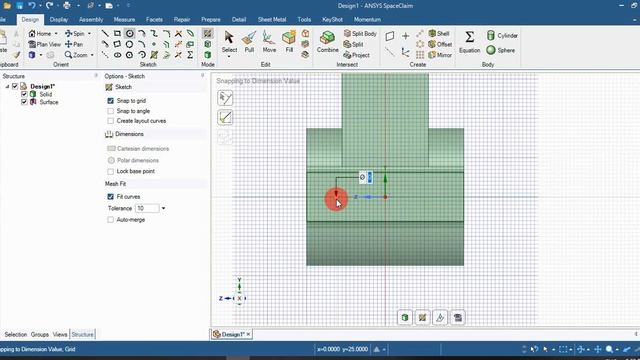
Task: Open the Spin dropdown arrow
Action: pyautogui.click(x=89, y=33)
